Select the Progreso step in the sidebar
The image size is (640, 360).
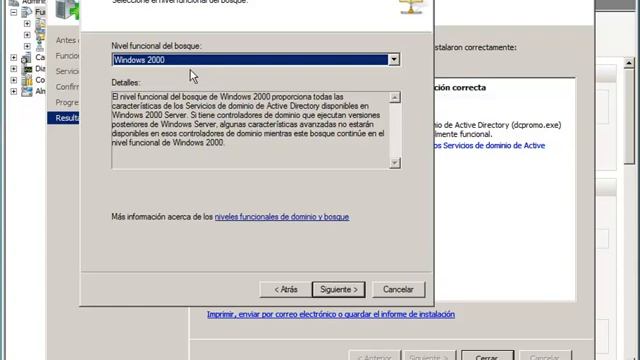point(67,102)
